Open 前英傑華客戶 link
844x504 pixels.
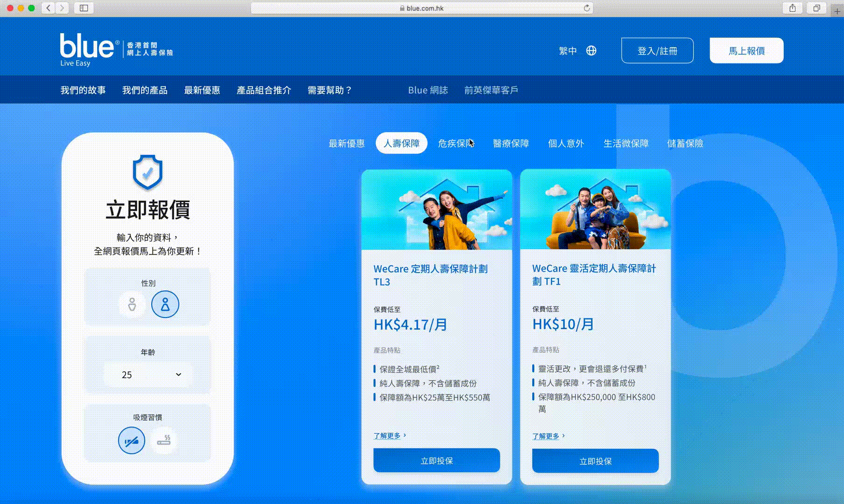[x=491, y=90]
